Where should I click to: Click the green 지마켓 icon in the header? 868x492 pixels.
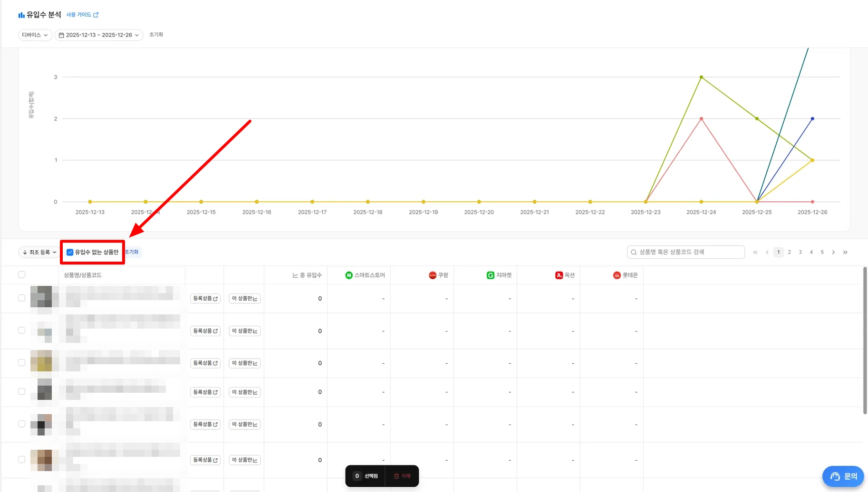(x=491, y=275)
